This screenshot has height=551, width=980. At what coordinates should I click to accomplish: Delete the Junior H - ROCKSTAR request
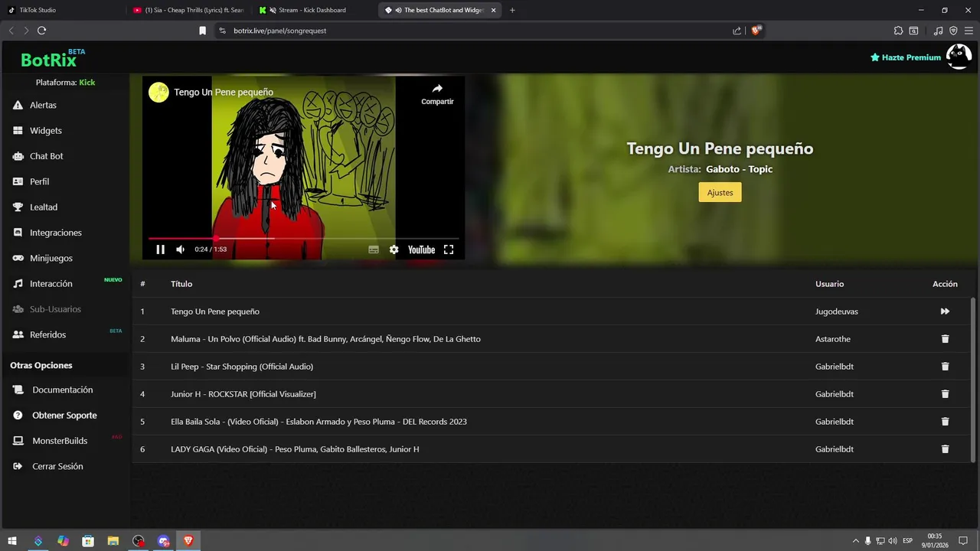point(945,394)
